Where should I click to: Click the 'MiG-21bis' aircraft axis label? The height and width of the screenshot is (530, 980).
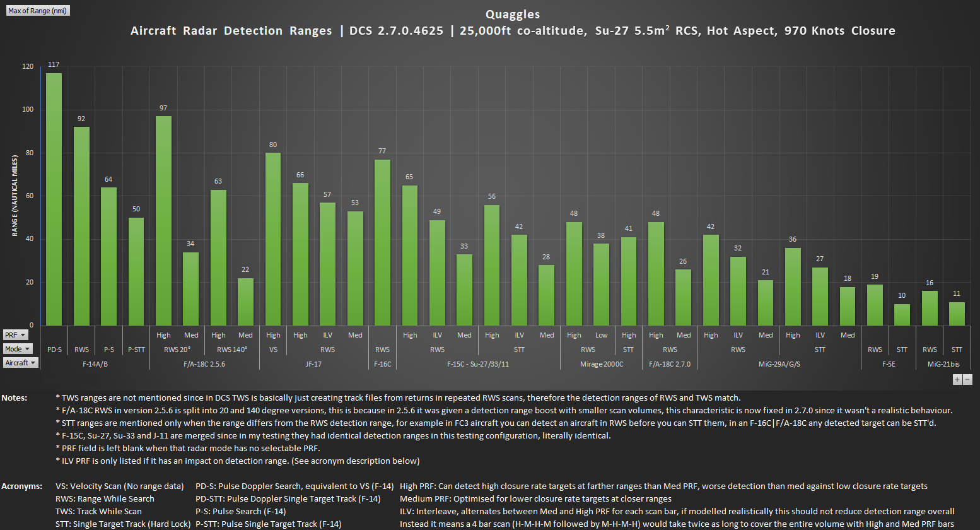pyautogui.click(x=943, y=364)
